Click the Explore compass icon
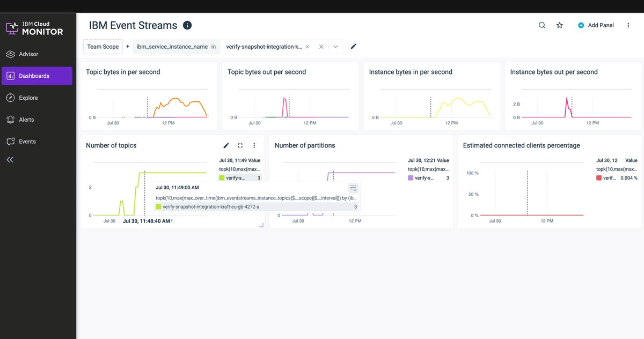 (x=10, y=98)
